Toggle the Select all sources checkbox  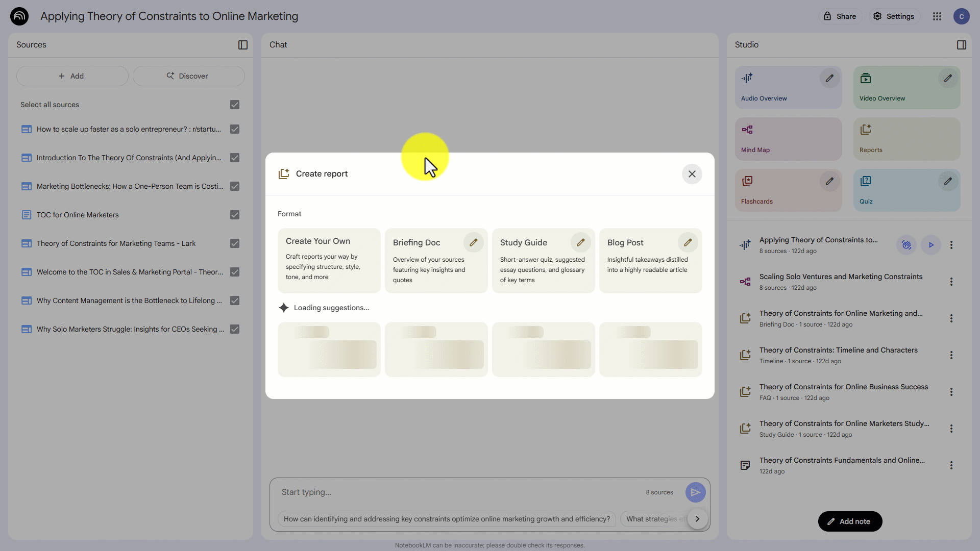(x=235, y=105)
